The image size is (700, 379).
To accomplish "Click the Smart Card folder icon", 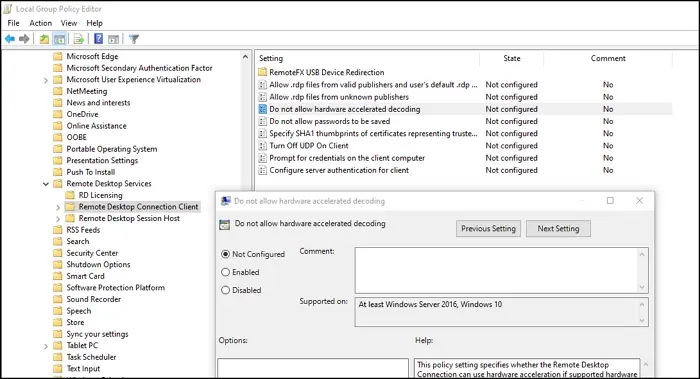I will (58, 276).
